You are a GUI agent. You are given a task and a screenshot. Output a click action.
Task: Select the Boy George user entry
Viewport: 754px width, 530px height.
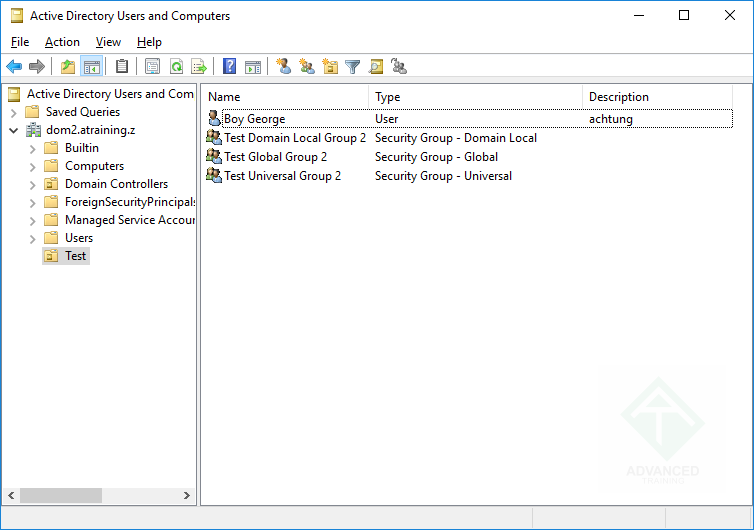[254, 119]
